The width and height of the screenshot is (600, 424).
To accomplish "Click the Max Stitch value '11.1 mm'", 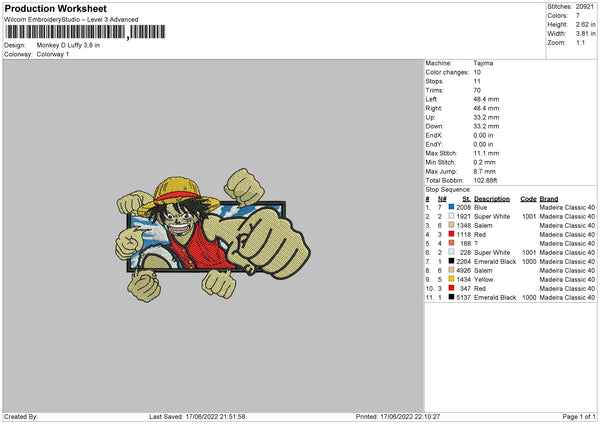I will click(x=486, y=153).
